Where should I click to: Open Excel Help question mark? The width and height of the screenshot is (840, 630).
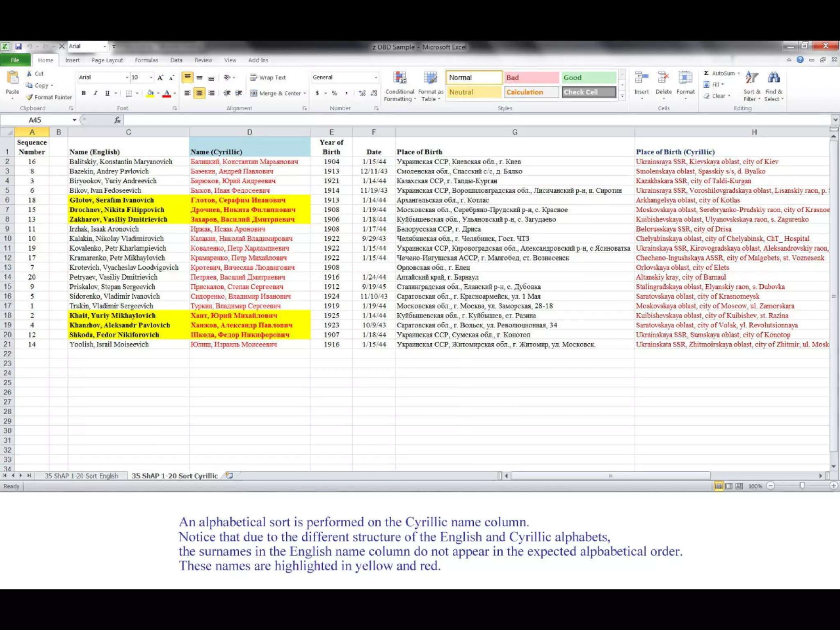click(800, 60)
